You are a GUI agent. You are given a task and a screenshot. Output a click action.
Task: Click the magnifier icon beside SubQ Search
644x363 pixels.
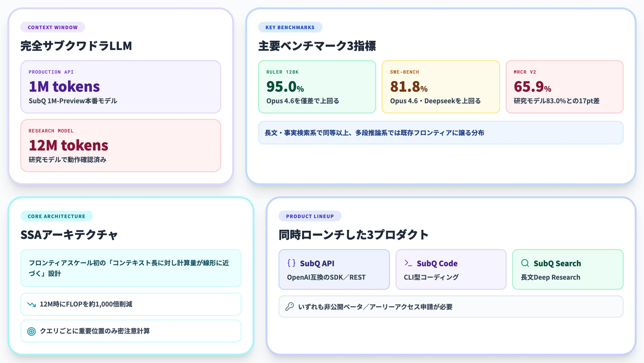[525, 263]
